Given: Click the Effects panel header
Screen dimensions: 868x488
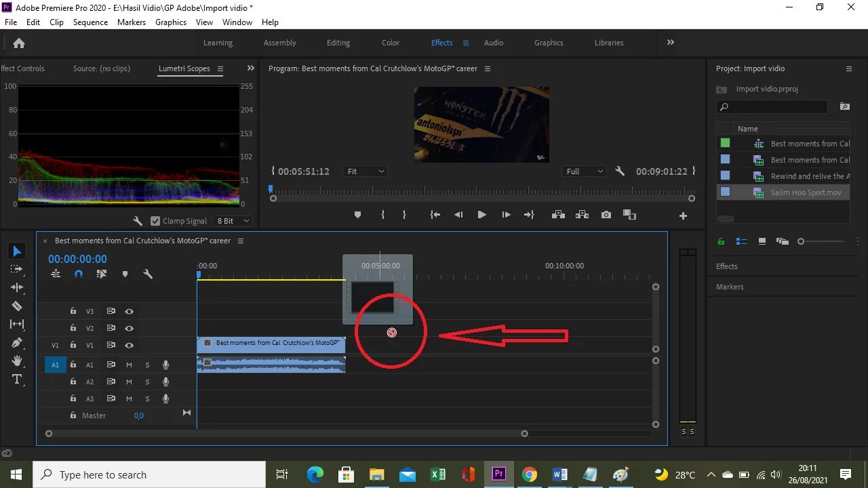Looking at the screenshot, I should (727, 266).
